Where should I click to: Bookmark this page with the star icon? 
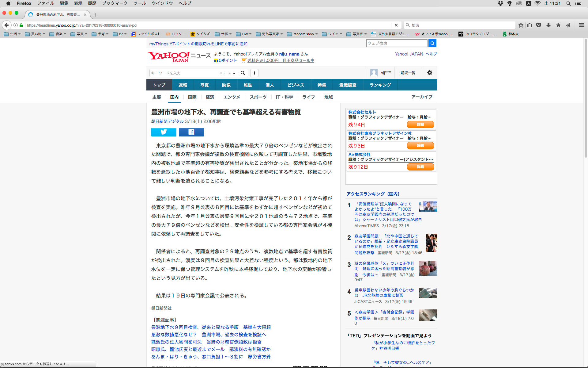pyautogui.click(x=521, y=25)
